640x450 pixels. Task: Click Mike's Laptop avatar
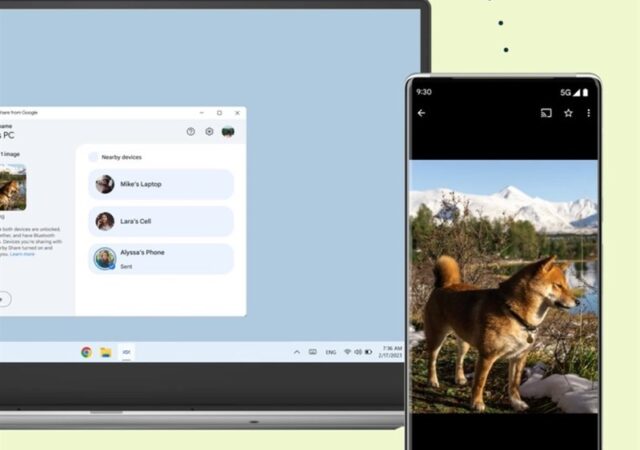105,184
